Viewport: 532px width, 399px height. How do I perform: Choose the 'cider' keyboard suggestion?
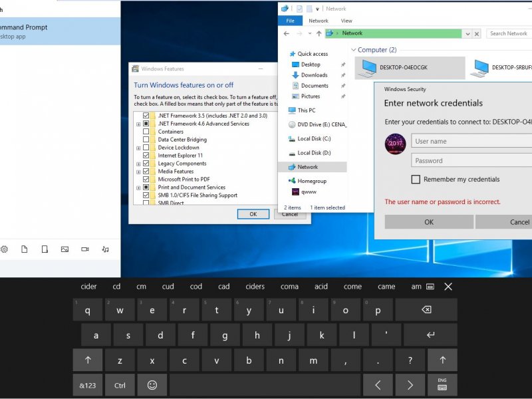[x=89, y=287]
